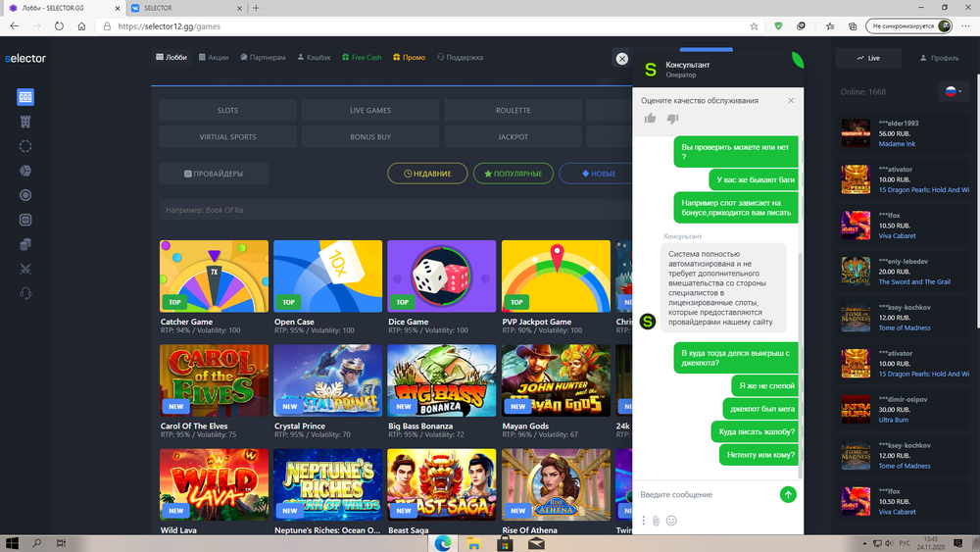Open a new browser tab
The width and height of the screenshot is (980, 552).
pos(256,8)
